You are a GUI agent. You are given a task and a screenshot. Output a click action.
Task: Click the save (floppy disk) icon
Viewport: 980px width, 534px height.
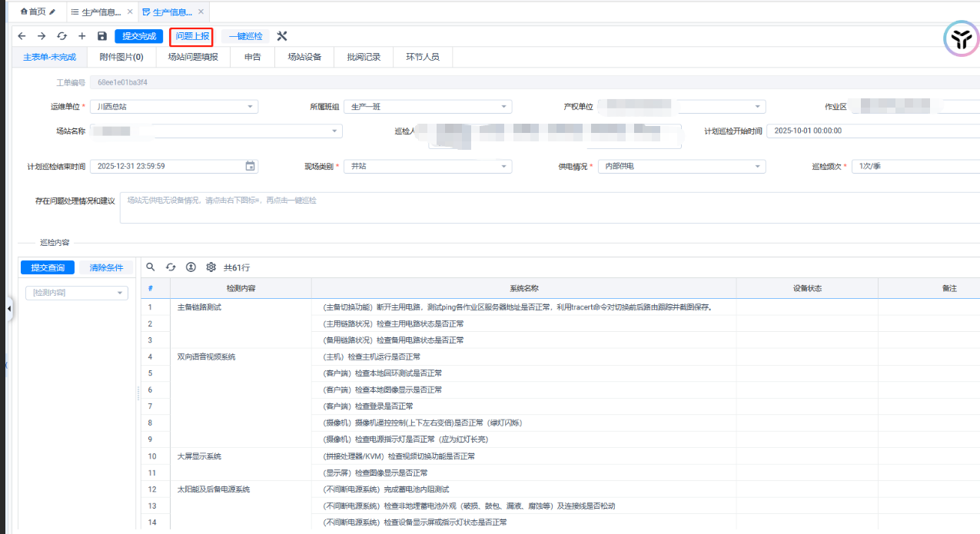(102, 36)
